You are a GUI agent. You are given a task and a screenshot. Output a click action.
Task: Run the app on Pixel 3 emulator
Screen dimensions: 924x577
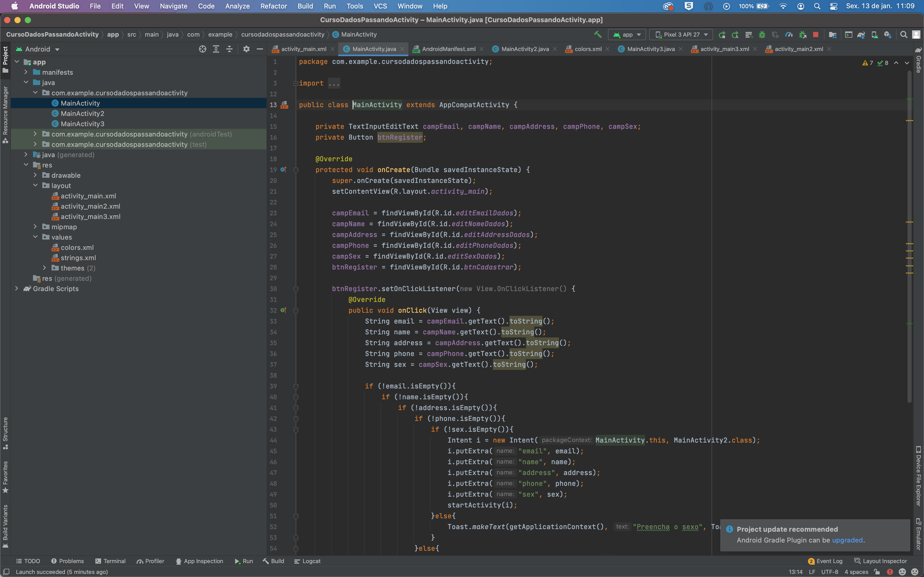point(723,34)
